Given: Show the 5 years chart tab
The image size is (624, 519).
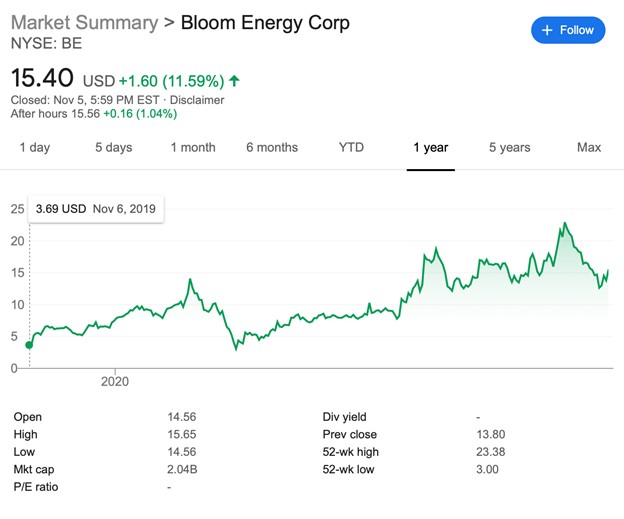Looking at the screenshot, I should [x=509, y=147].
